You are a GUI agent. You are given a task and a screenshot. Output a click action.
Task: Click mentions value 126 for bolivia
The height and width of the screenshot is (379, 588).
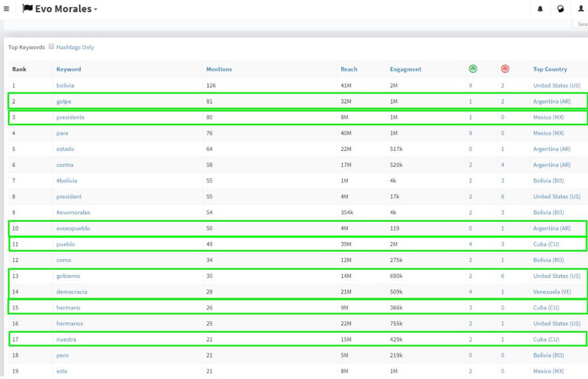[x=211, y=85]
